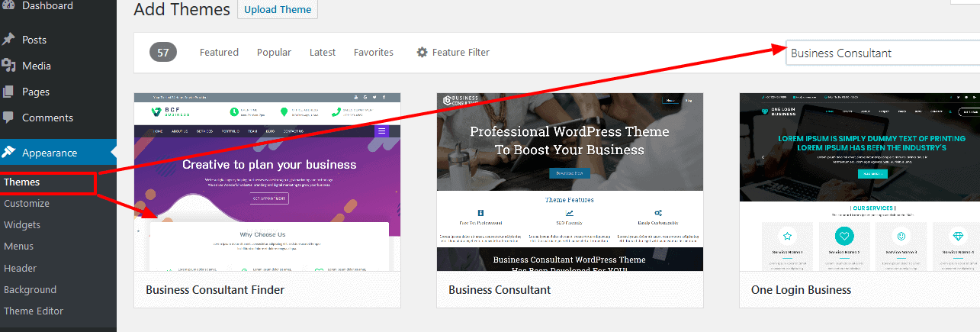Viewport: 980px width, 332px height.
Task: Click the purple hamburger icon in BCF preview
Action: tap(382, 131)
